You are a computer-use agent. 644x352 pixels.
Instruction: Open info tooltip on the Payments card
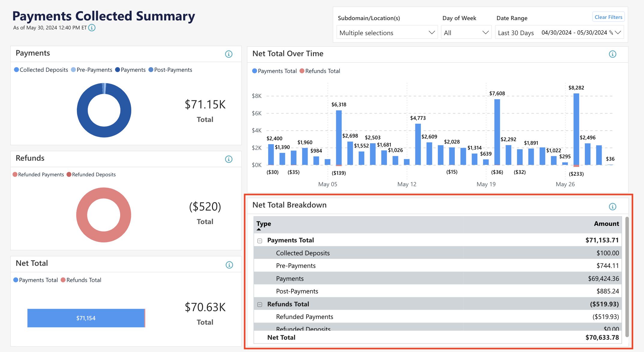click(229, 54)
